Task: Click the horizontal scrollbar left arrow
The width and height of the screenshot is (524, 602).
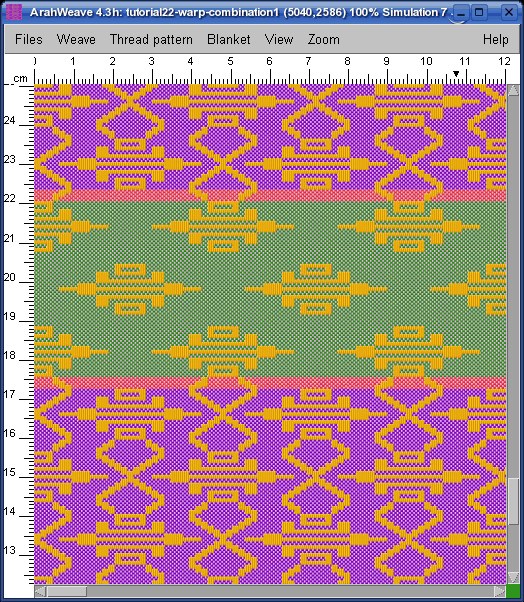Action: [40, 591]
